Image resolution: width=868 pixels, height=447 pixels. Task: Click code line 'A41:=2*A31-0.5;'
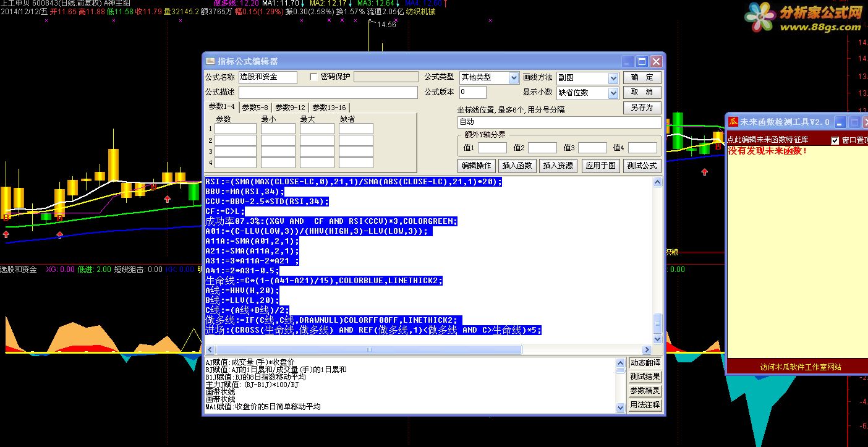(242, 271)
